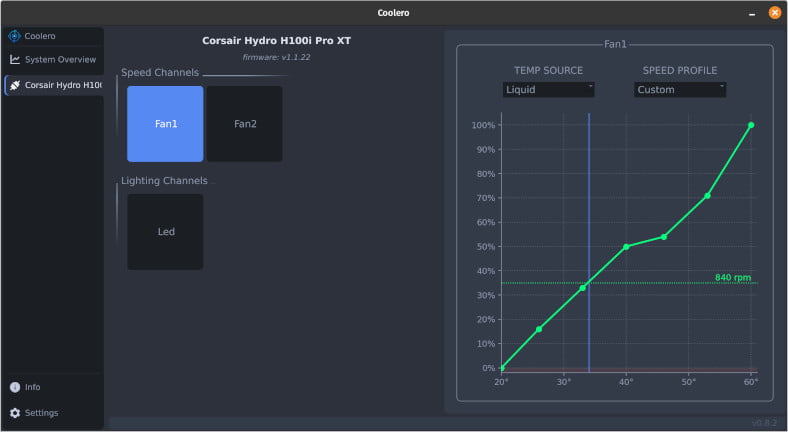Minimize the Coolero window

(752, 13)
